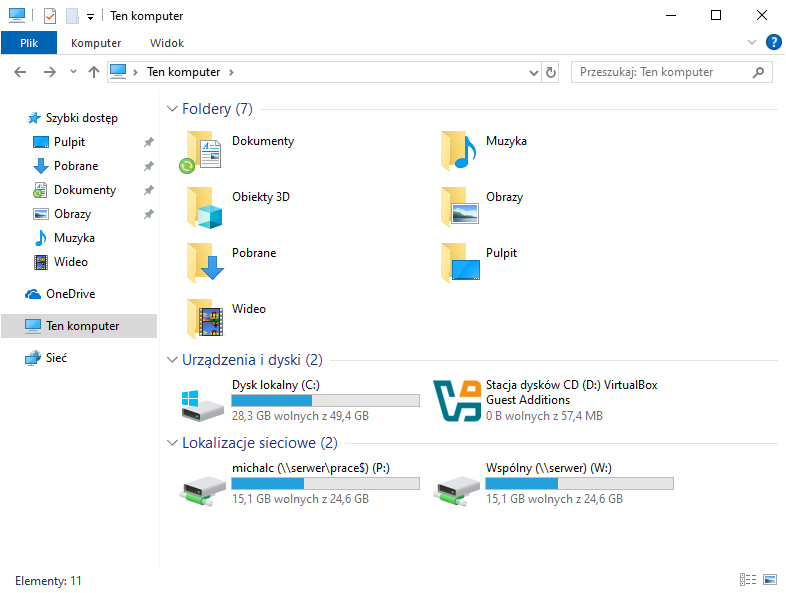
Task: Select Pobrane in the navigation pane
Action: tap(76, 166)
